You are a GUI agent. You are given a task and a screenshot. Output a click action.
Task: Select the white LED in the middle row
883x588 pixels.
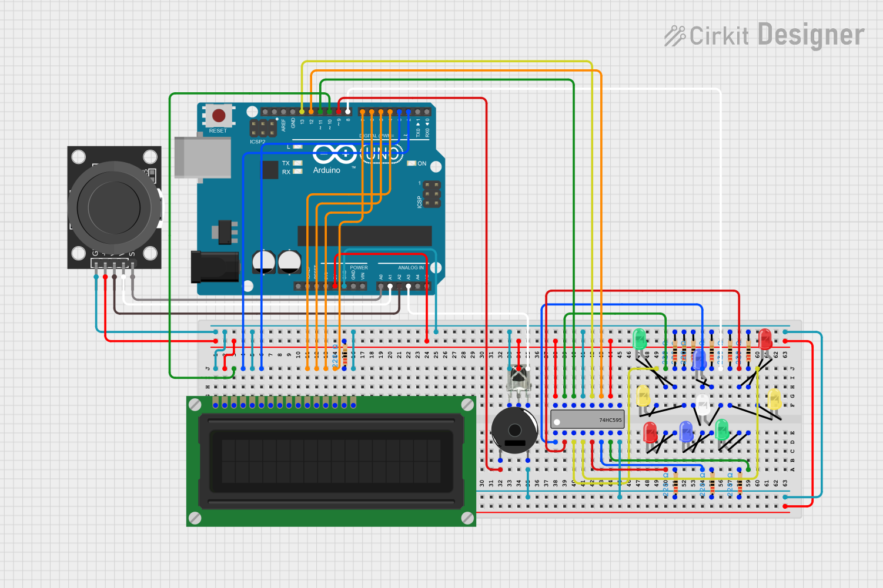703,402
